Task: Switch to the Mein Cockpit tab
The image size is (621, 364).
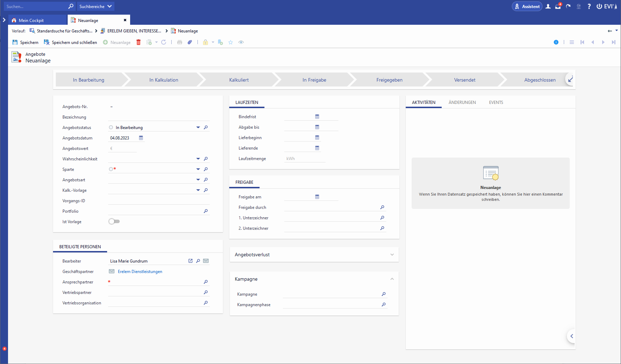Action: click(31, 20)
